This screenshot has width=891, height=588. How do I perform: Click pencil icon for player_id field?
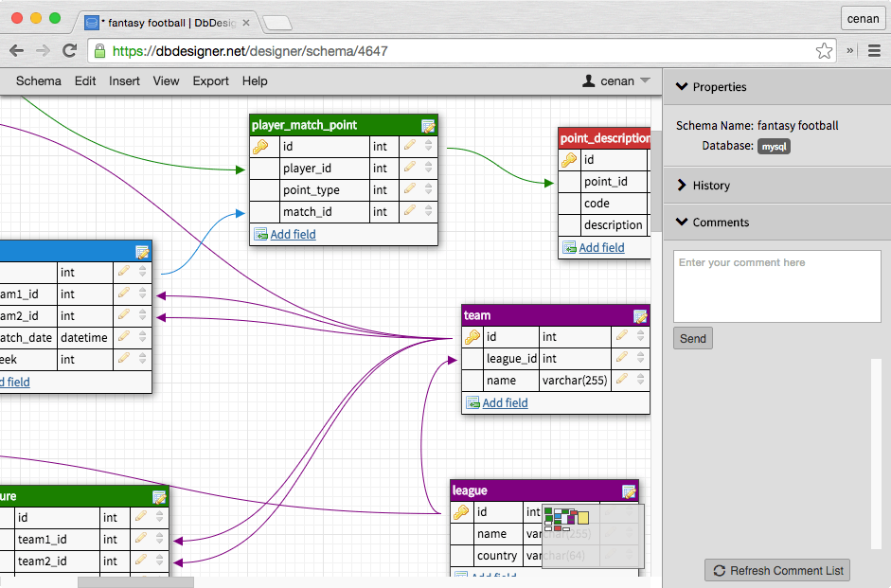click(409, 169)
